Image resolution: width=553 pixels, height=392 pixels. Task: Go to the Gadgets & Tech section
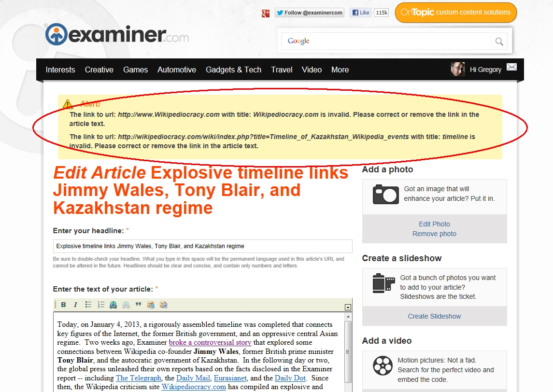pyautogui.click(x=233, y=70)
